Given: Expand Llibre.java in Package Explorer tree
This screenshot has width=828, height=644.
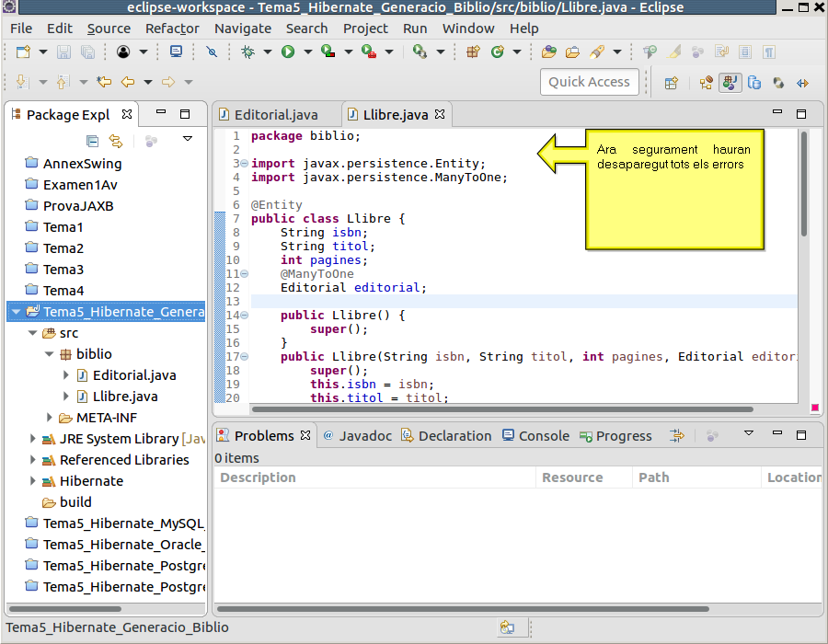Looking at the screenshot, I should coord(66,397).
